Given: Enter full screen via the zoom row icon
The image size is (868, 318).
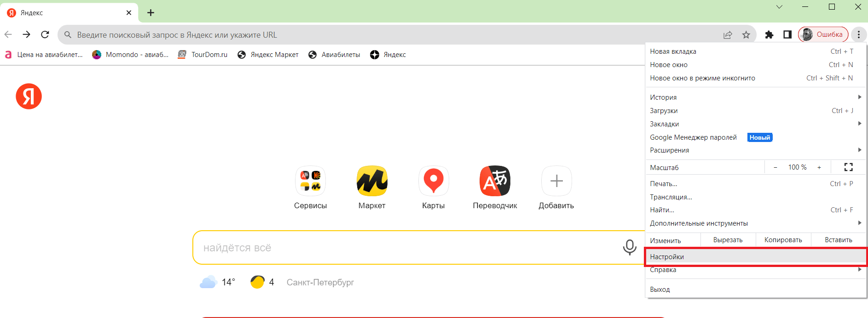Looking at the screenshot, I should (849, 167).
